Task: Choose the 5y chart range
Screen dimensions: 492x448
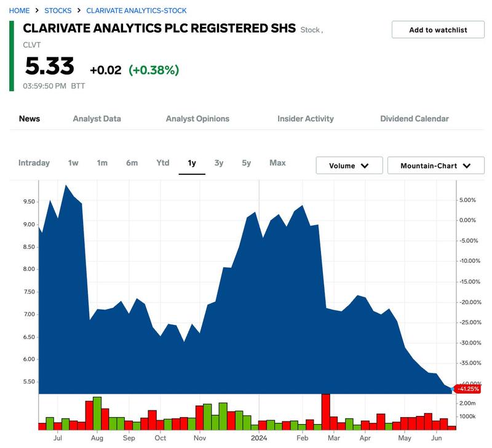Action: tap(247, 163)
